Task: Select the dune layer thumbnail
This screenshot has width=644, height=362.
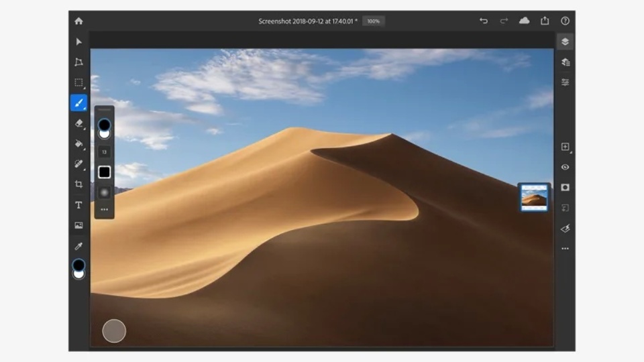Action: click(x=533, y=197)
